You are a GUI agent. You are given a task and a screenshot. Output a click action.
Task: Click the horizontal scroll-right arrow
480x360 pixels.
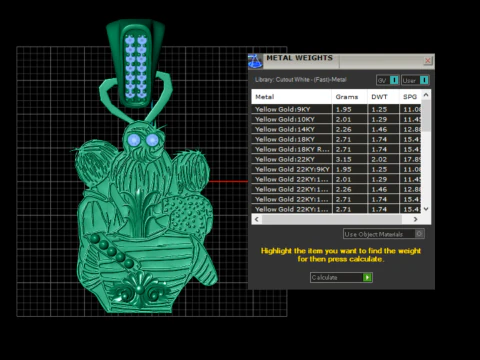point(415,219)
